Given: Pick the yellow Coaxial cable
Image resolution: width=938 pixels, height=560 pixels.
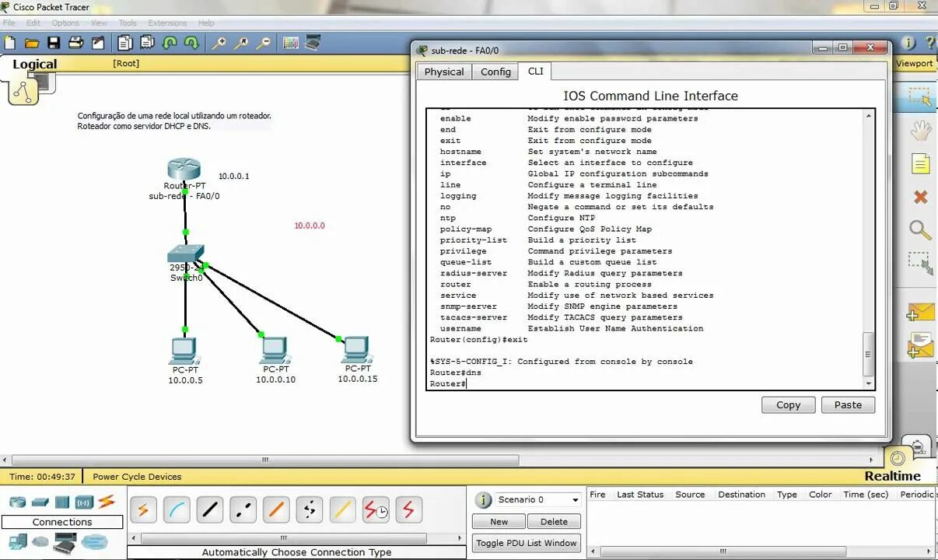Looking at the screenshot, I should [x=342, y=510].
